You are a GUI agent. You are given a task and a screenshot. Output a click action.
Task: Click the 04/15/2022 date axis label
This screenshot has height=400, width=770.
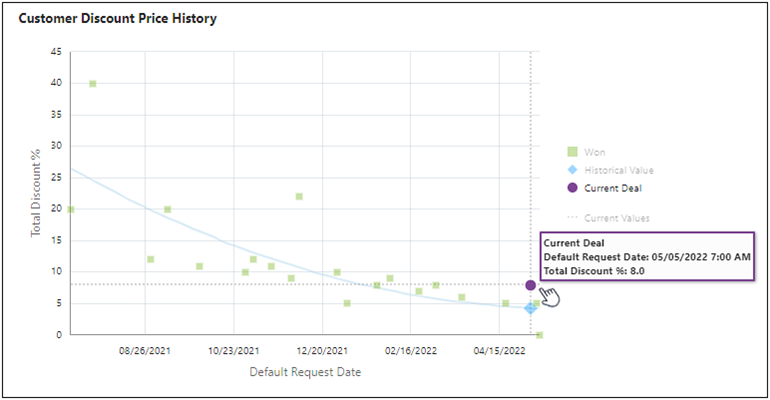pos(500,352)
